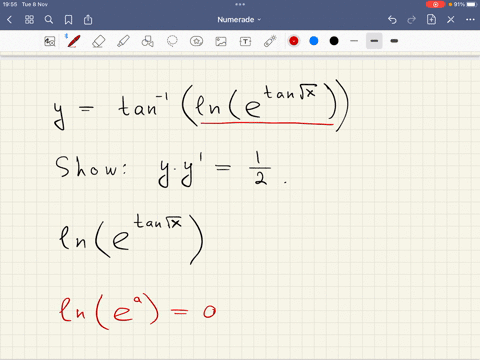Select the Image insert tool

point(221,41)
